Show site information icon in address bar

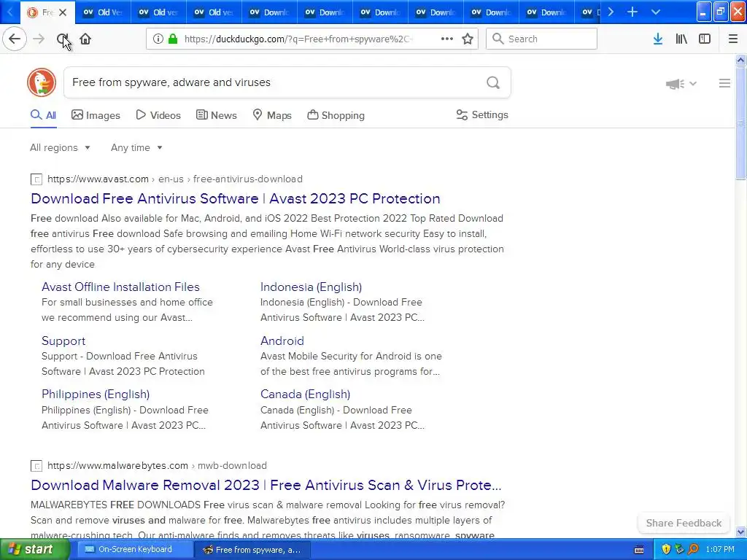[158, 39]
